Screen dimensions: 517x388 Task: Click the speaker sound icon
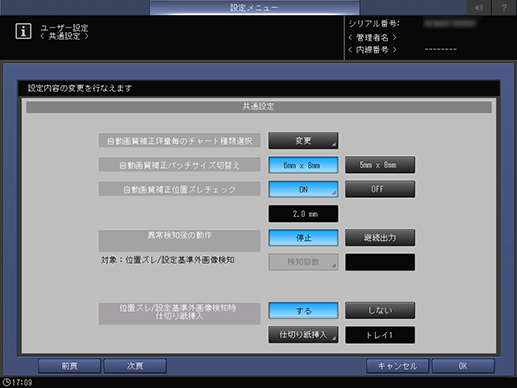point(479,7)
